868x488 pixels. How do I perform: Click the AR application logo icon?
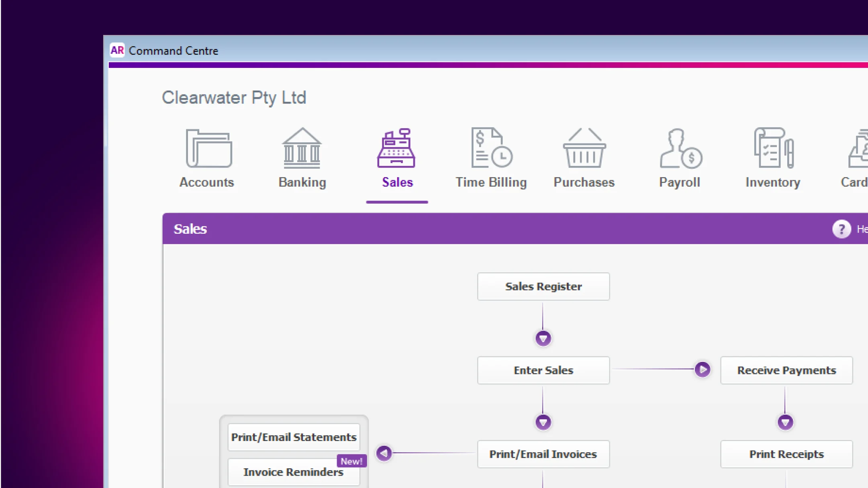[x=117, y=51]
